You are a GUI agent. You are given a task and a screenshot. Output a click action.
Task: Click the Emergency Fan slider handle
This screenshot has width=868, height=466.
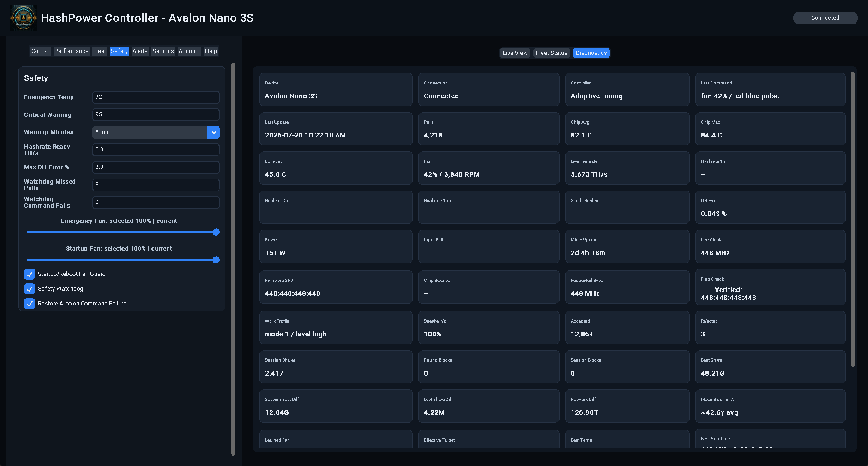(x=216, y=232)
